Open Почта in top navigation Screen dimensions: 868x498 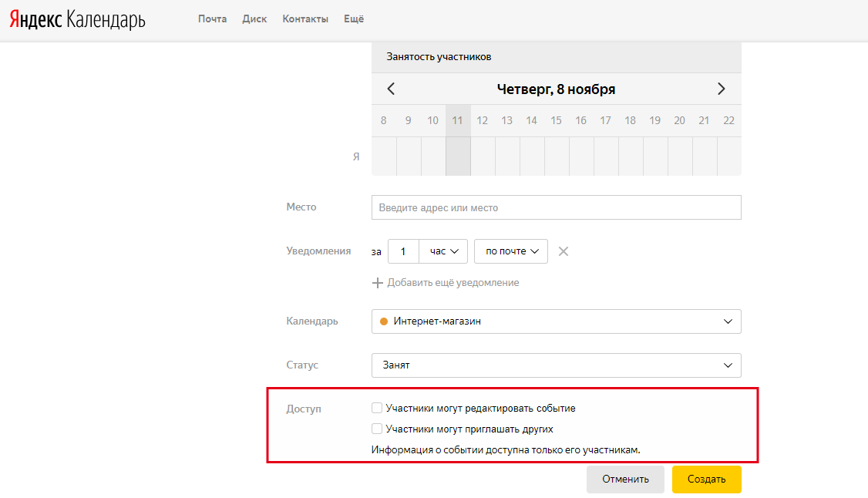(x=212, y=19)
